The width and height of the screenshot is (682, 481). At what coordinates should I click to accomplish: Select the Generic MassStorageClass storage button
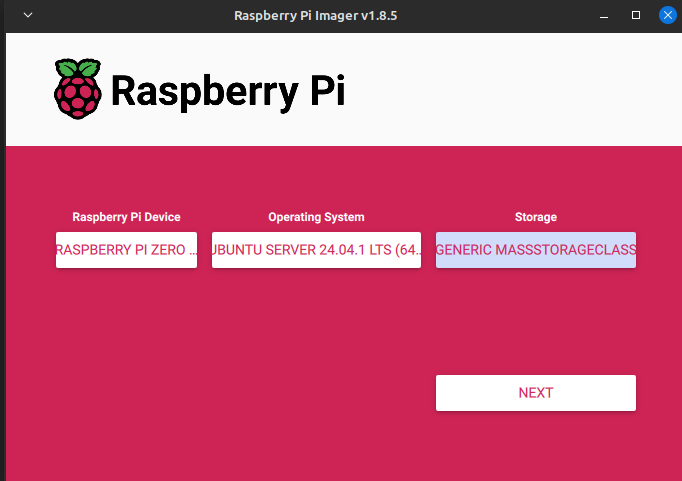[x=536, y=250]
